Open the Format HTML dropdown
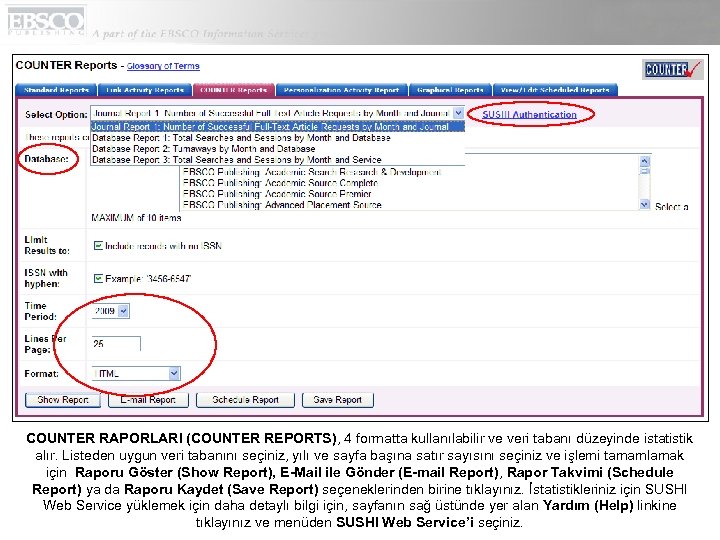The image size is (720, 540). pyautogui.click(x=136, y=373)
